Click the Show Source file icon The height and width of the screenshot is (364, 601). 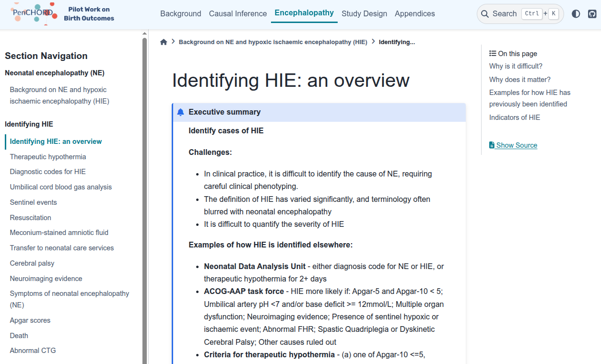point(492,145)
